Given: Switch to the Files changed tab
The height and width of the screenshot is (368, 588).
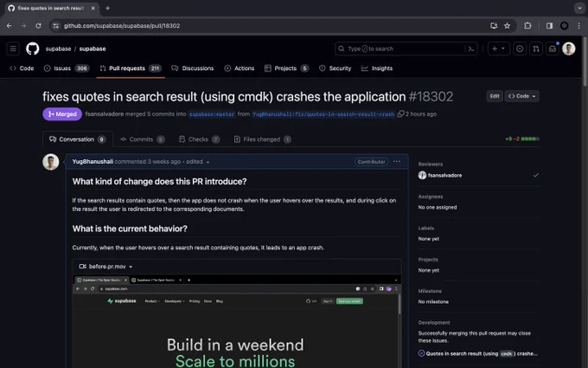Looking at the screenshot, I should [x=263, y=139].
